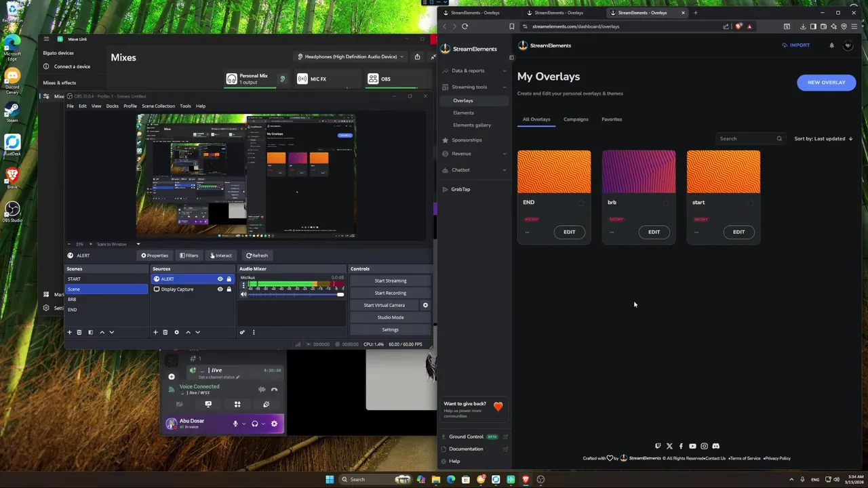
Task: Click Start Streaming in OBS Controls
Action: click(391, 281)
